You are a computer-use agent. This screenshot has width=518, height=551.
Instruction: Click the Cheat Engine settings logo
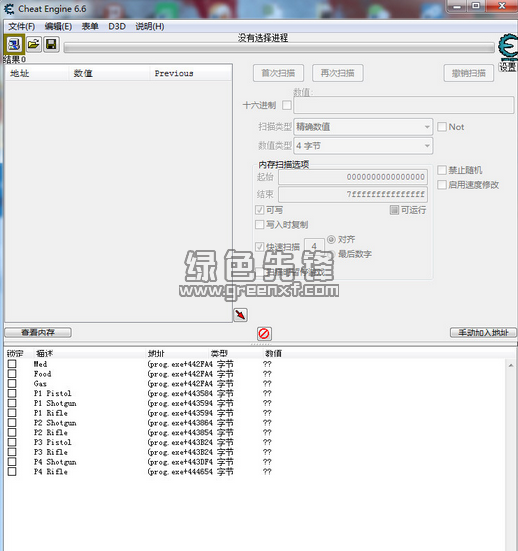point(508,48)
